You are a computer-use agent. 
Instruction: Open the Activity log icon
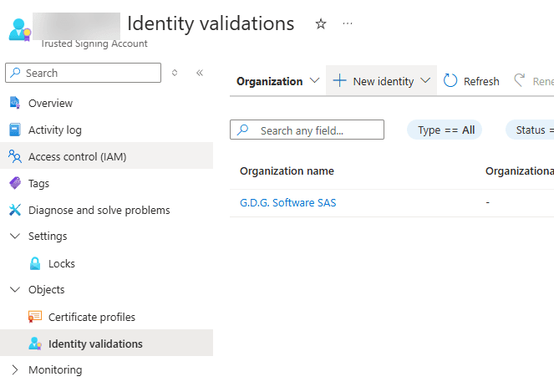[14, 130]
